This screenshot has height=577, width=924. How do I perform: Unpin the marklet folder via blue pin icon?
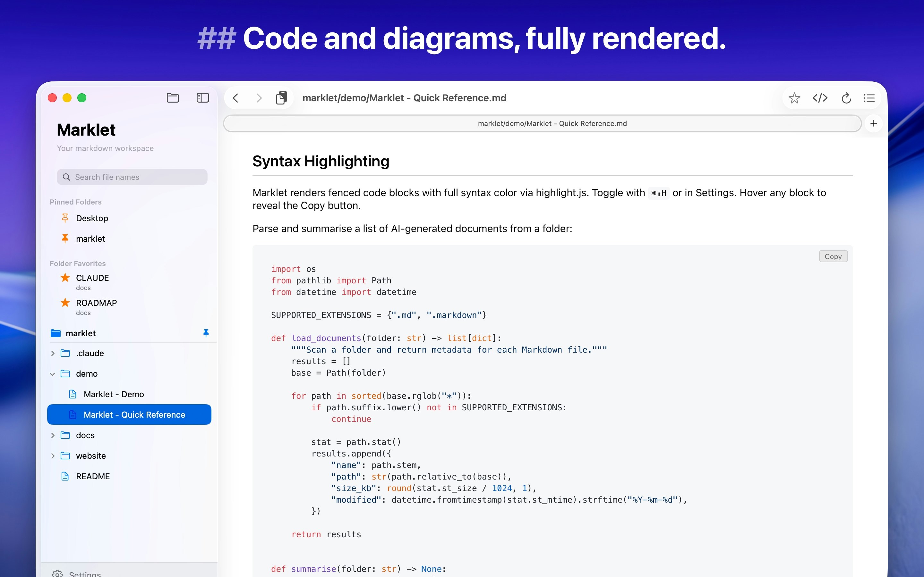206,333
